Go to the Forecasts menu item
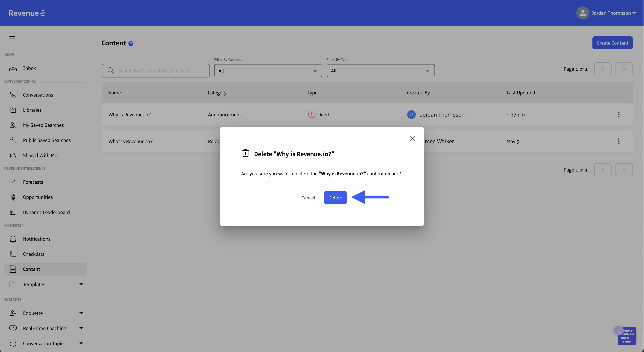Image resolution: width=644 pixels, height=352 pixels. [x=45, y=182]
